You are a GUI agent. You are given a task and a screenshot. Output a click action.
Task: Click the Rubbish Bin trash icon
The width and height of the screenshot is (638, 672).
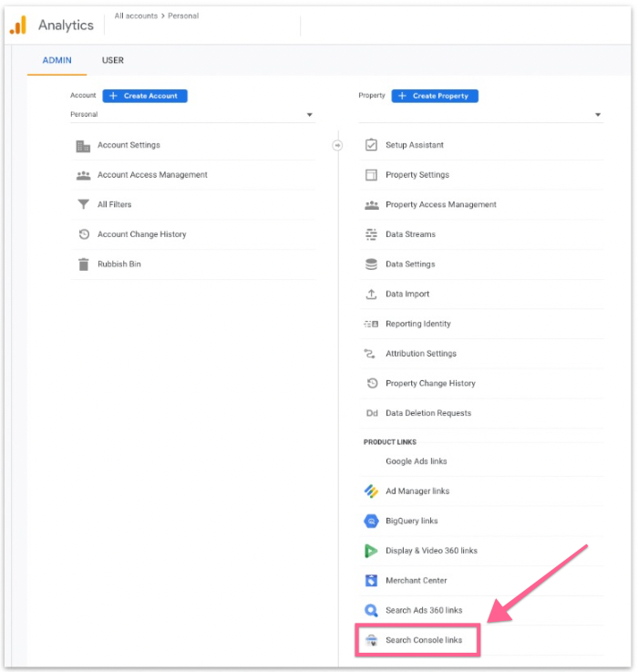coord(83,264)
